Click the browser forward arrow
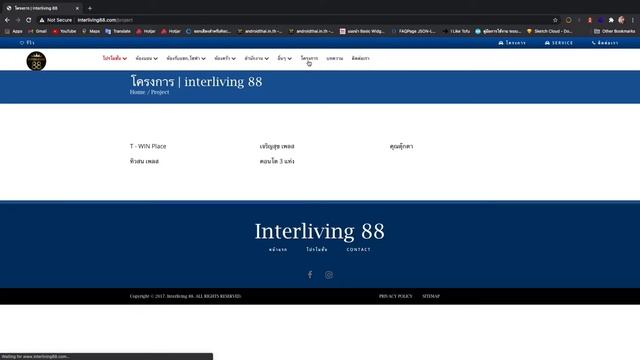 (18, 20)
